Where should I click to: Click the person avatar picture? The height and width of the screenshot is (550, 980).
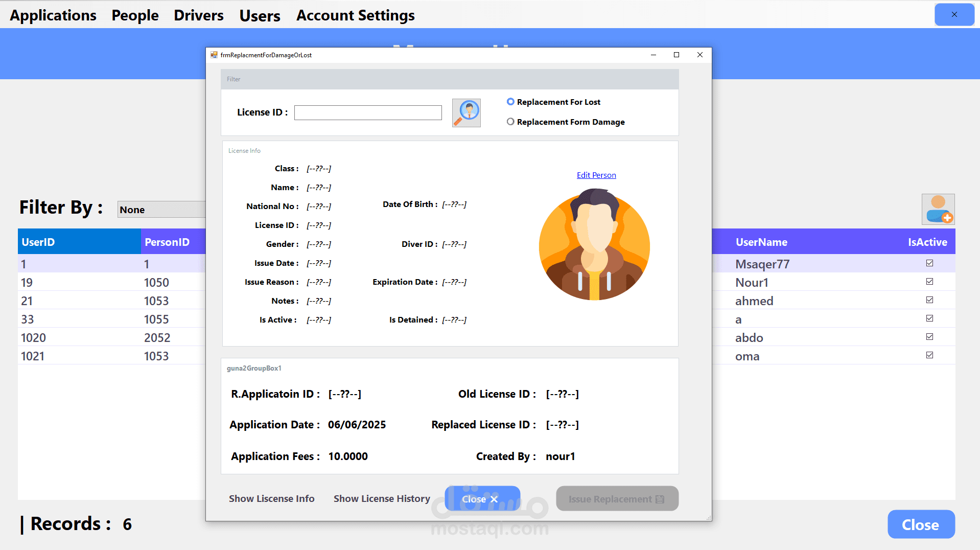coord(594,244)
